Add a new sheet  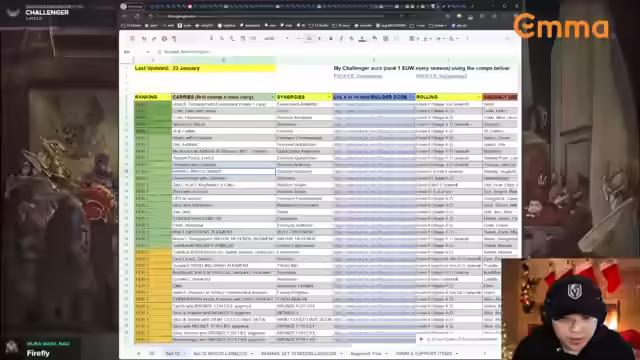[x=138, y=353]
